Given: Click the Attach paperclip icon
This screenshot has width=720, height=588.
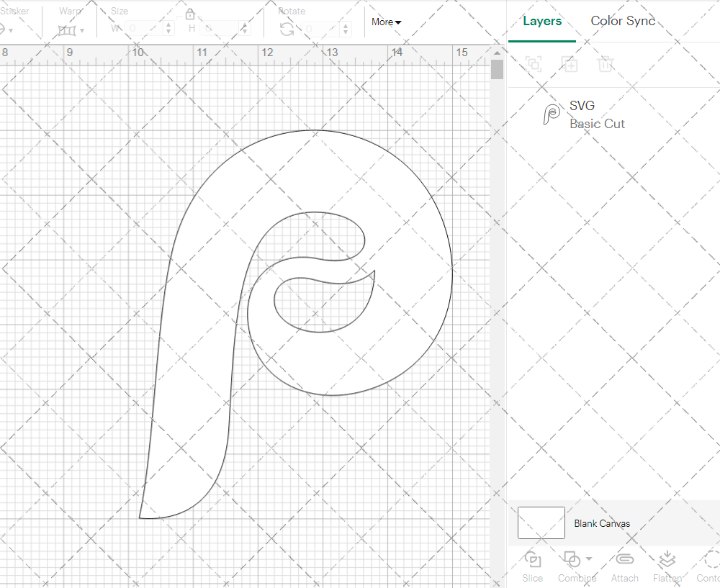Looking at the screenshot, I should click(624, 560).
